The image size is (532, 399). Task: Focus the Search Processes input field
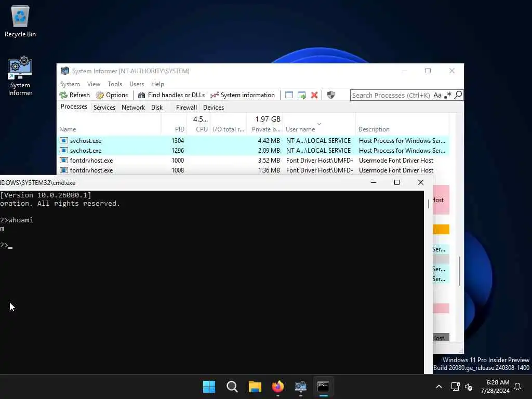(x=391, y=96)
